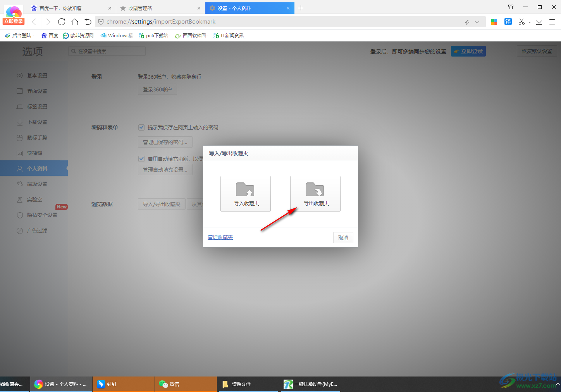Screen dimensions: 561x392
Task: Open the 西西软件园 bookmark
Action: click(191, 35)
